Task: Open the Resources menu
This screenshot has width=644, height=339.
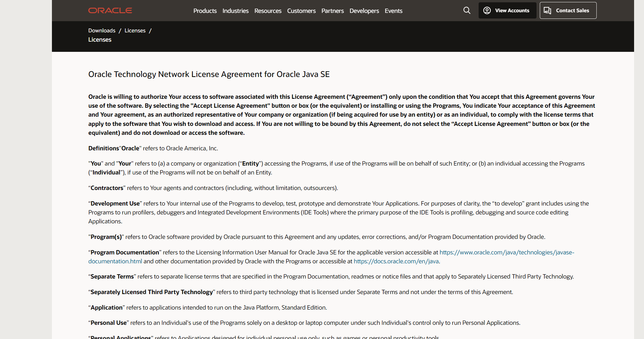Action: [x=268, y=11]
